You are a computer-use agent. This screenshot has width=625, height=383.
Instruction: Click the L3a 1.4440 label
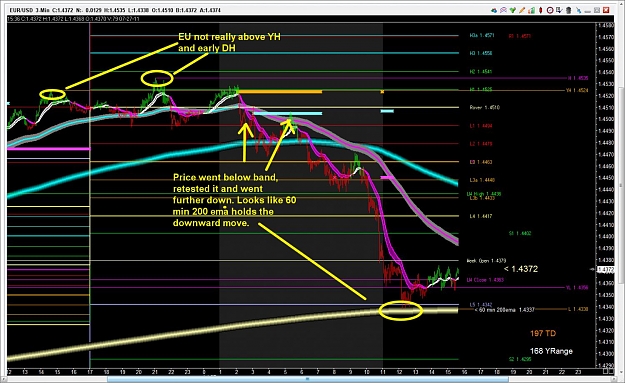(482, 180)
